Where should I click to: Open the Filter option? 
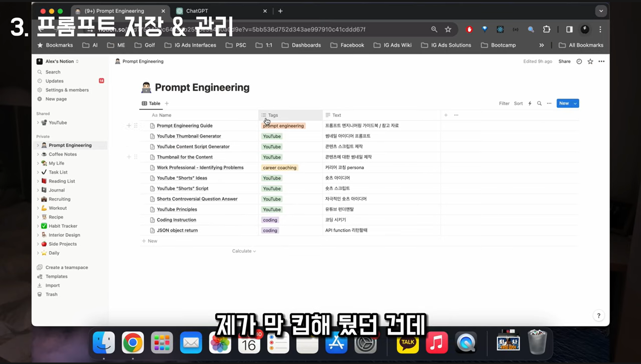point(504,103)
